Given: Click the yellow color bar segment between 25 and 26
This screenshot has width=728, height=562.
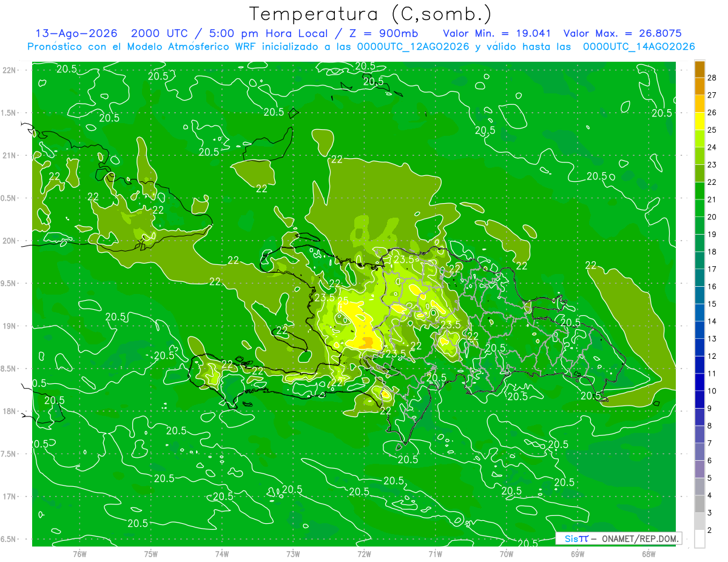Looking at the screenshot, I should click(x=699, y=121).
